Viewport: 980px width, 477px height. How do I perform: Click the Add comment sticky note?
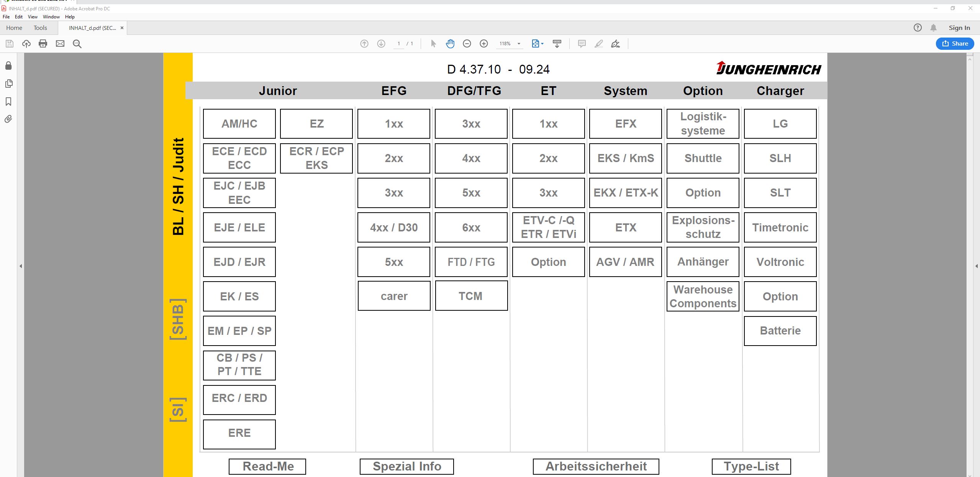(582, 44)
